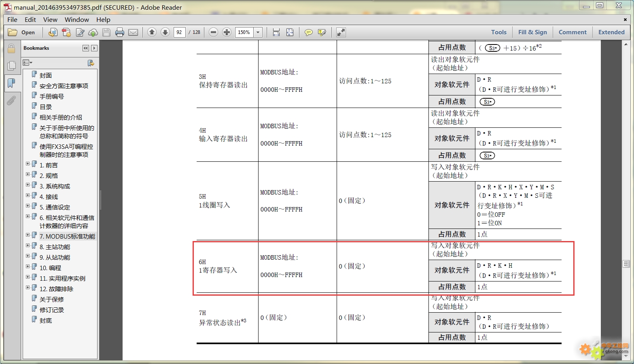The height and width of the screenshot is (364, 634).
Task: Open the 相关手册的介绍 bookmark
Action: [61, 117]
